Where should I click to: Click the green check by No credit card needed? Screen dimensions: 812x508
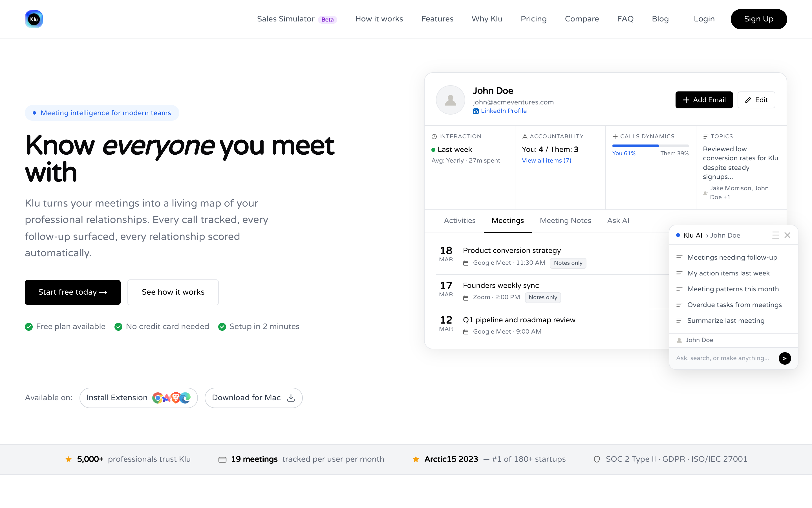[x=118, y=327]
